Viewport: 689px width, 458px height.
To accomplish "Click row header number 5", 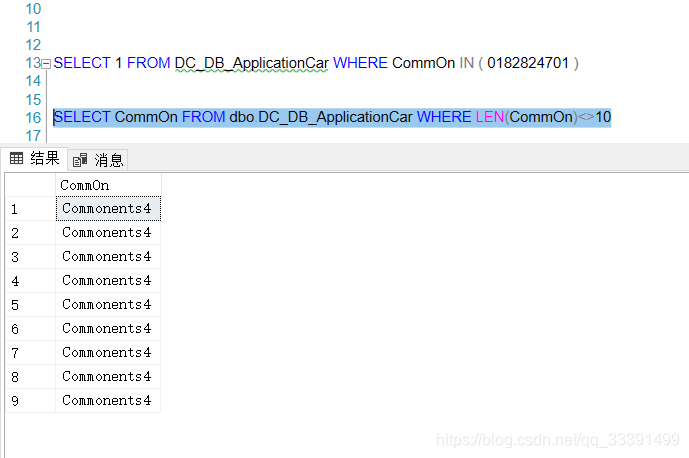I will click(30, 304).
